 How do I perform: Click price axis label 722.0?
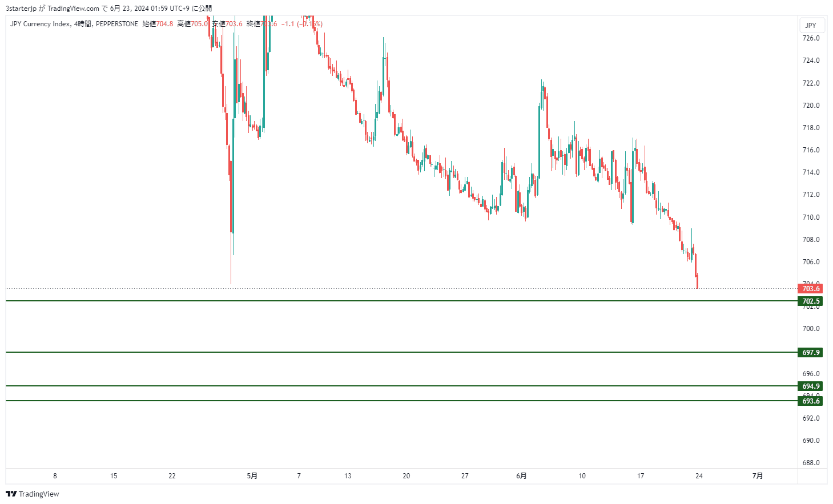[811, 83]
